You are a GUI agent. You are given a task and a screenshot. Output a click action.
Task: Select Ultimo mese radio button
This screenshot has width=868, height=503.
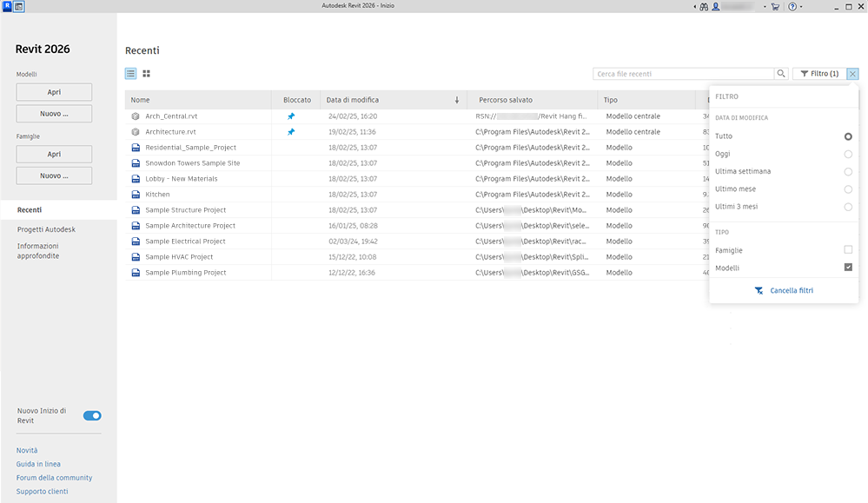[848, 189]
